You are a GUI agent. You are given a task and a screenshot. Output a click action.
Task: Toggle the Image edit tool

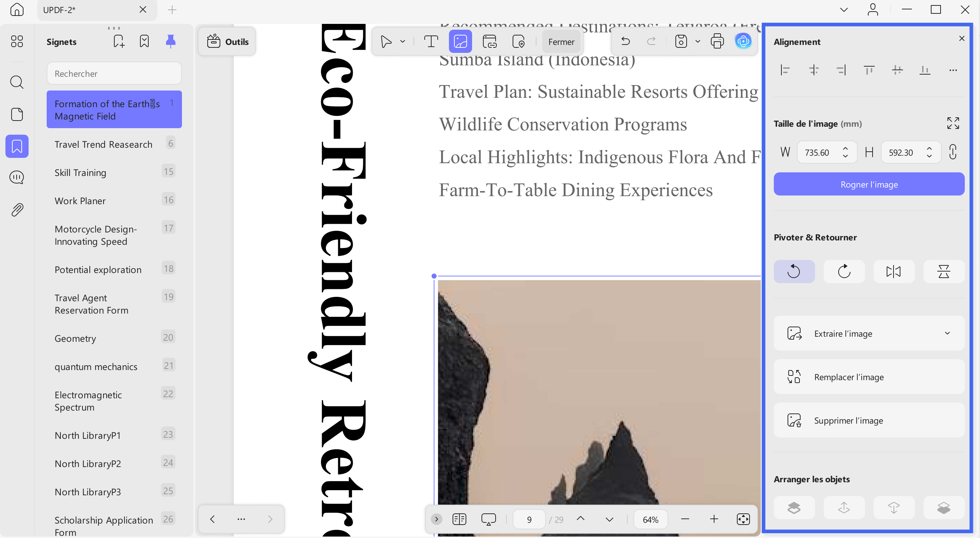(x=460, y=42)
